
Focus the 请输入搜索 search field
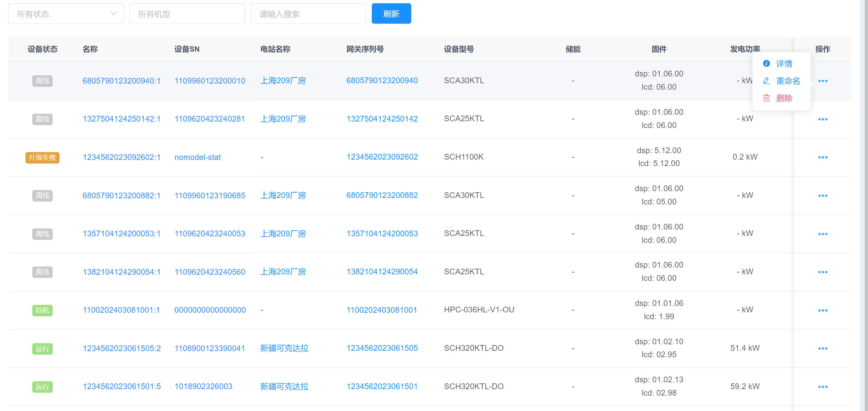(308, 14)
